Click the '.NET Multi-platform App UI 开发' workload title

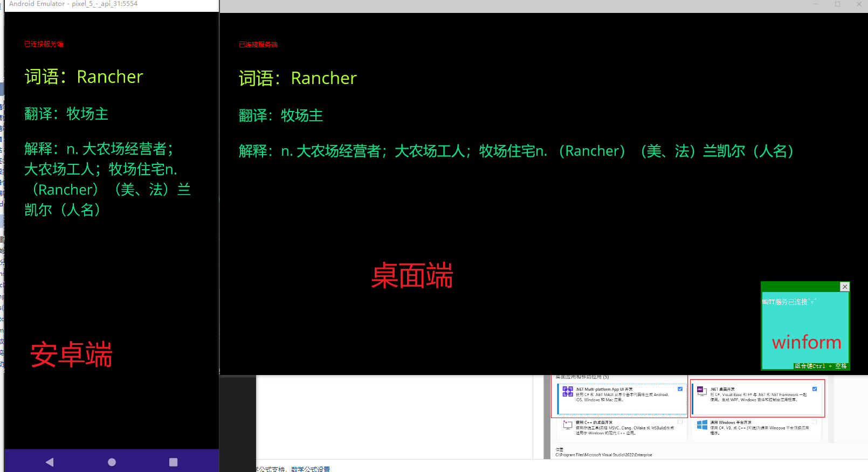[x=604, y=389]
